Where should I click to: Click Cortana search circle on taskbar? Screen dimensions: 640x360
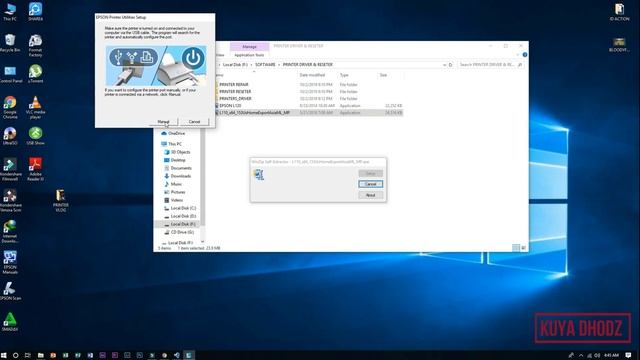click(x=16, y=356)
